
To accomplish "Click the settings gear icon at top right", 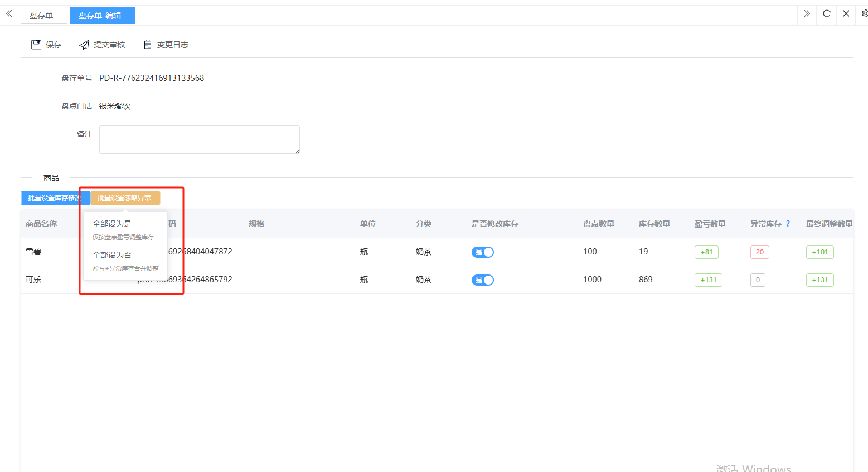I will point(864,13).
